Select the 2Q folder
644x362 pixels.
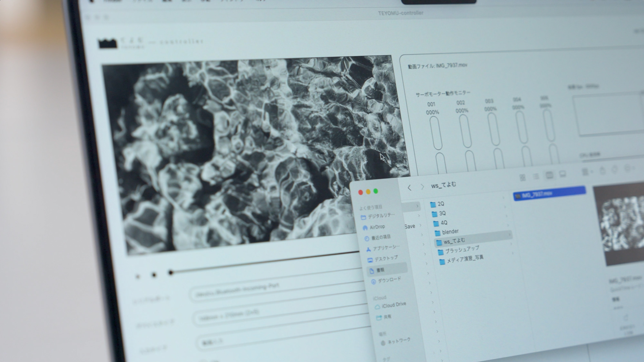(x=437, y=204)
